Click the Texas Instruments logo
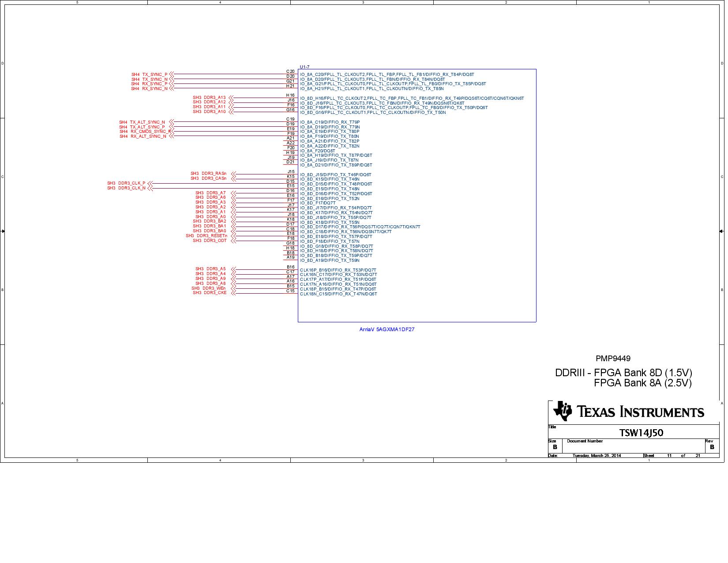The width and height of the screenshot is (728, 563). (x=629, y=412)
